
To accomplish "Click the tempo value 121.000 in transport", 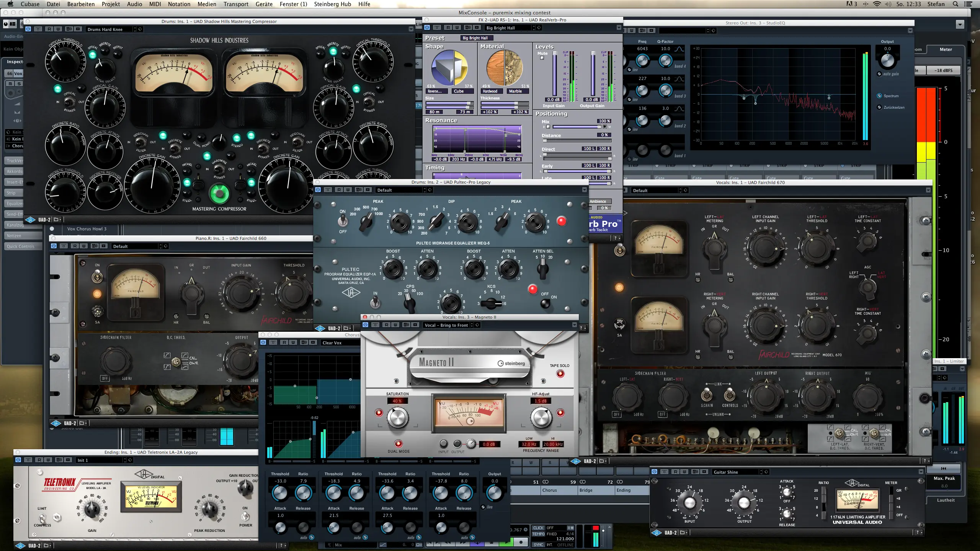I will 565,539.
